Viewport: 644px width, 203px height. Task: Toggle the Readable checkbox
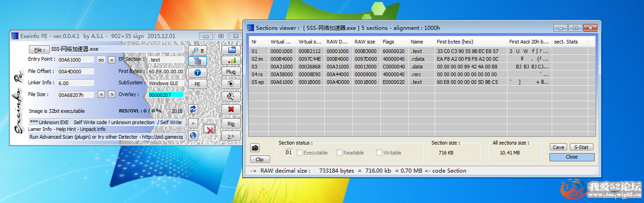pyautogui.click(x=340, y=153)
